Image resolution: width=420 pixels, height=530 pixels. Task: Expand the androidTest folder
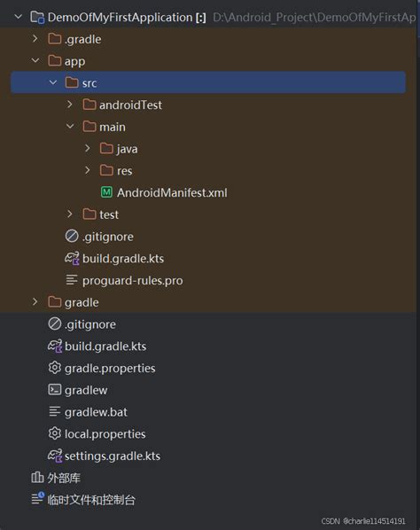70,105
